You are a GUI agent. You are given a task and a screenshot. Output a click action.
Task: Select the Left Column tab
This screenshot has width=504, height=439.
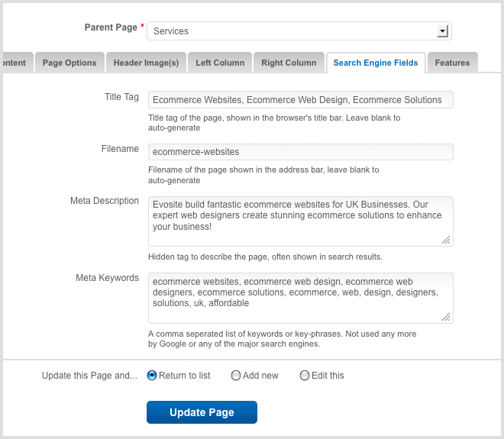point(220,63)
